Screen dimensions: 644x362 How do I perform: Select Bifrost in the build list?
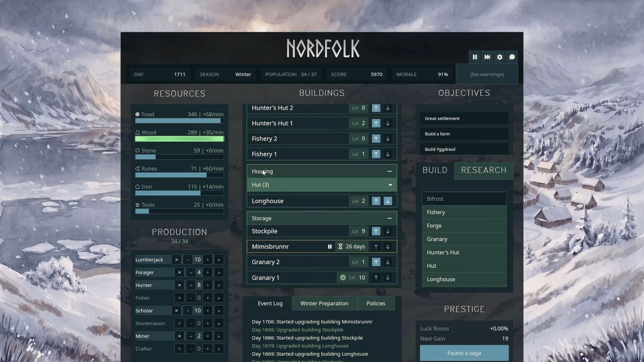(464, 199)
